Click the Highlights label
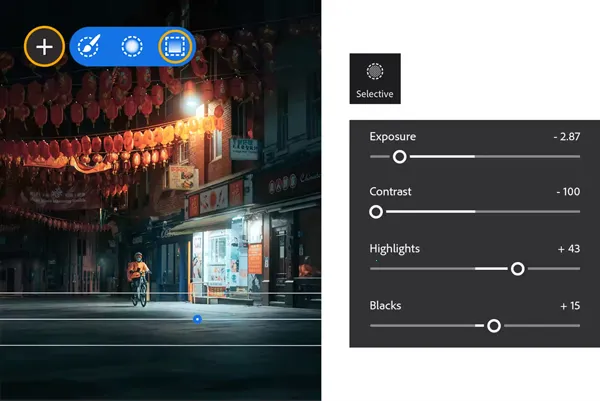The width and height of the screenshot is (600, 401). coord(395,249)
